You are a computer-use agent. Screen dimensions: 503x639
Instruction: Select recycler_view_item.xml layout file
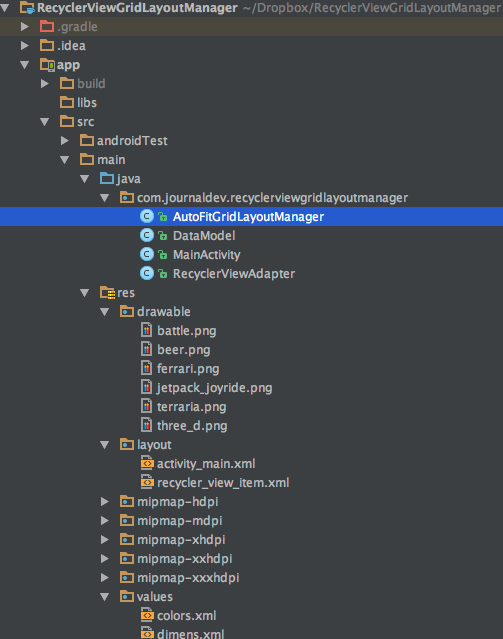223,483
